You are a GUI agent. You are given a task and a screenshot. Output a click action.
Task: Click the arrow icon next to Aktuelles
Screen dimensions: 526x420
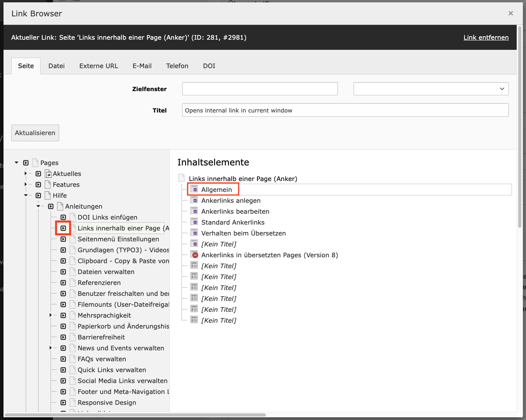[38, 174]
